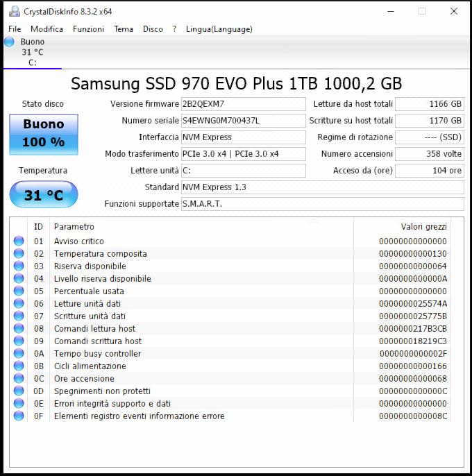This screenshot has width=472, height=476.
Task: Click the Numero accensioni 358 volte value
Action: (x=430, y=154)
